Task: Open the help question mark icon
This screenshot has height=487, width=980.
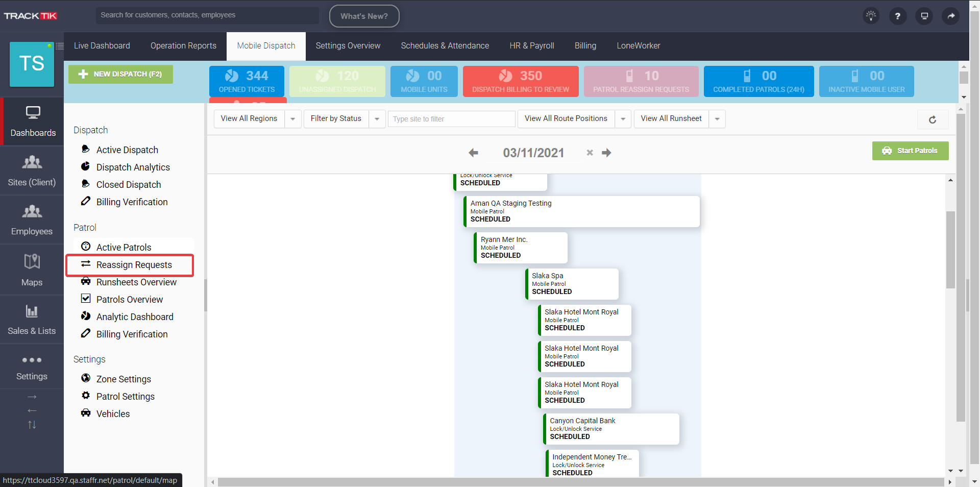Action: click(x=897, y=16)
